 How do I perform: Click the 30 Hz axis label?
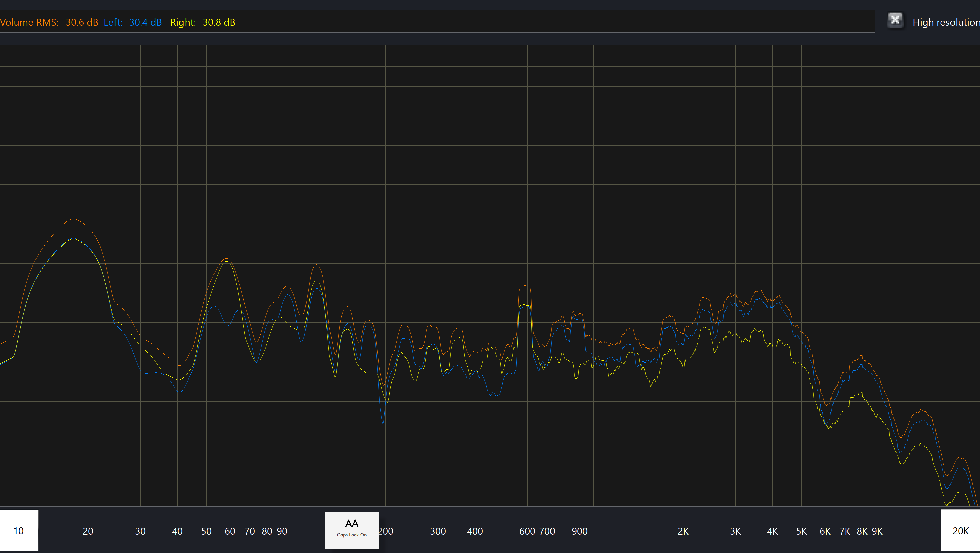tap(140, 531)
